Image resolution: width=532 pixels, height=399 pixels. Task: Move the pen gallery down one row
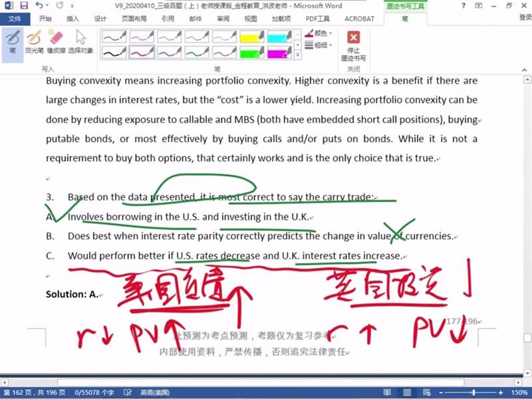(x=297, y=45)
